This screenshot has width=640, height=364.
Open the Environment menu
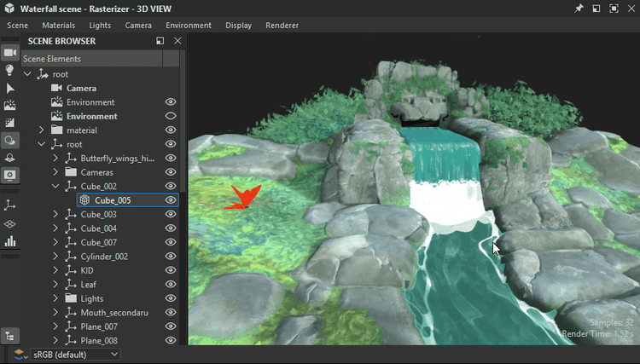(x=189, y=26)
